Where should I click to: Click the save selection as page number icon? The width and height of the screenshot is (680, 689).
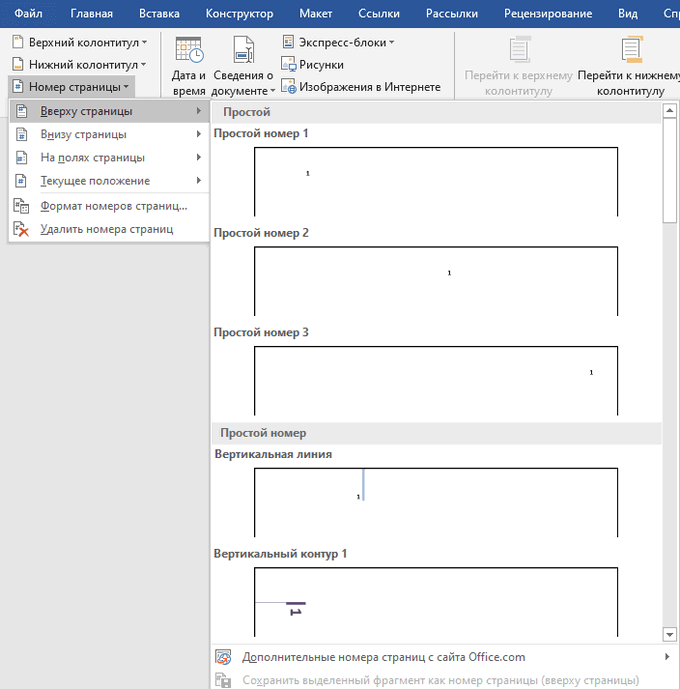click(x=223, y=680)
